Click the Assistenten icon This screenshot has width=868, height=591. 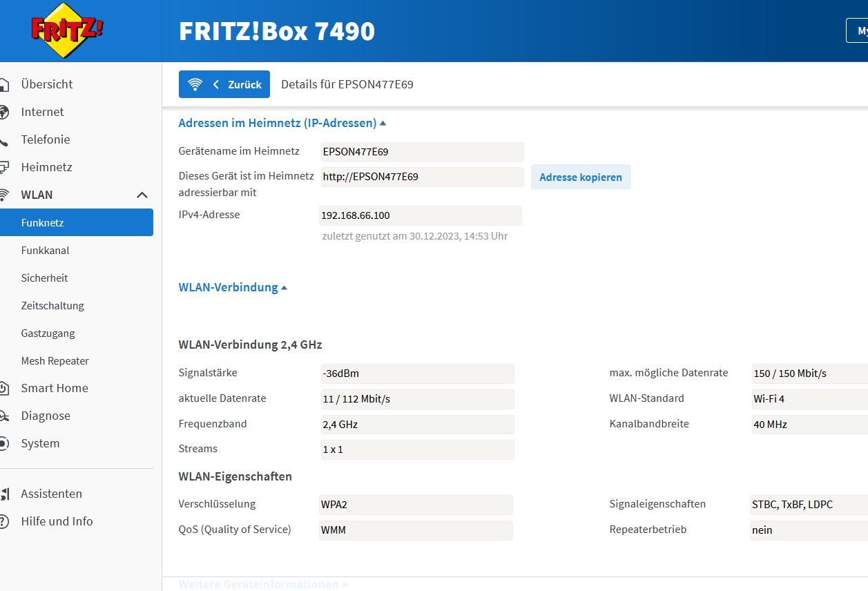pyautogui.click(x=3, y=494)
